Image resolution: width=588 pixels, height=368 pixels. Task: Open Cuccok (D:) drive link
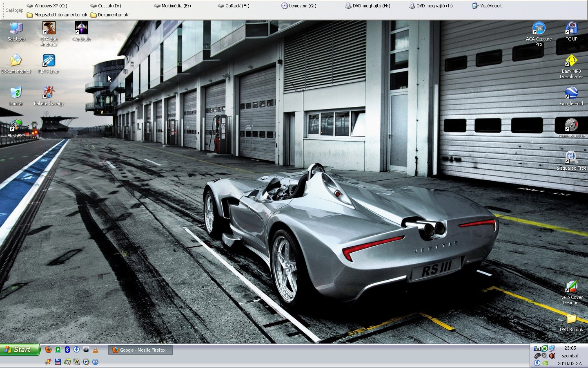point(106,6)
